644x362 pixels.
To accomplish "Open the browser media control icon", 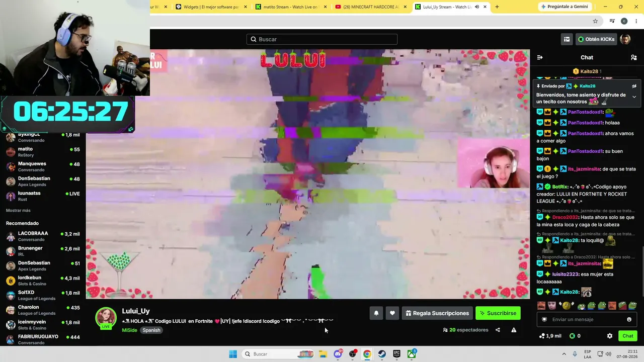I will coord(612,21).
